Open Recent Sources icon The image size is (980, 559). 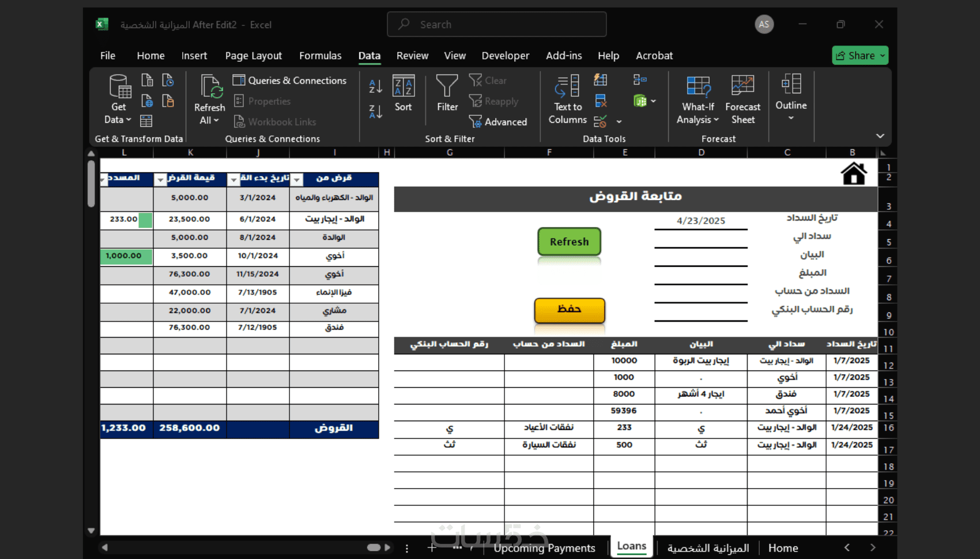pyautogui.click(x=168, y=80)
